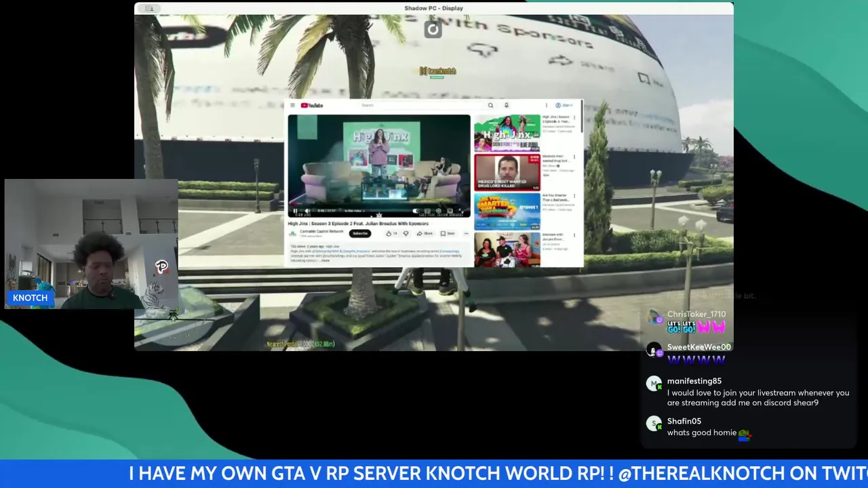Screen dimensions: 868x488
Task: Toggle the autoplay switch in the player
Action: point(416,211)
